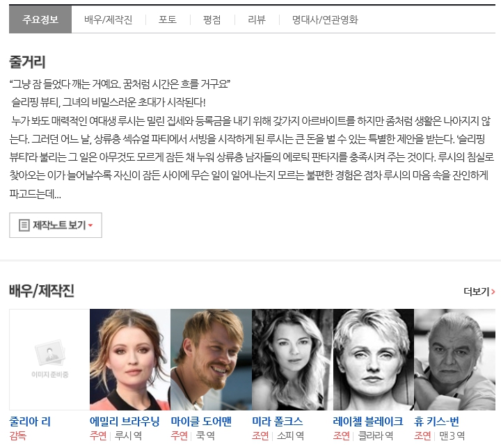Click the document icon in 제작노트 보기
Screen dimensions: 501x448
(24, 225)
